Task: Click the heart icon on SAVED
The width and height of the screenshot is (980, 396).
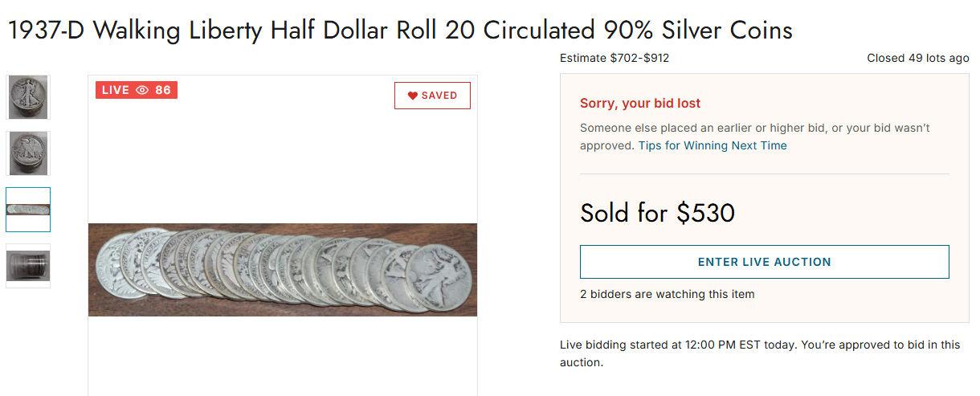Action: [413, 96]
